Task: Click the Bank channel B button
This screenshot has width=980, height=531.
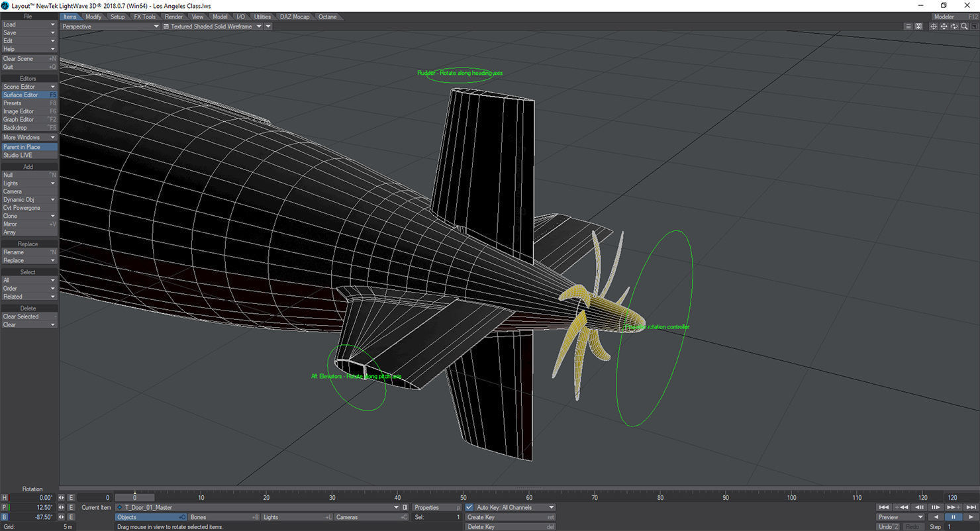Action: click(5, 518)
